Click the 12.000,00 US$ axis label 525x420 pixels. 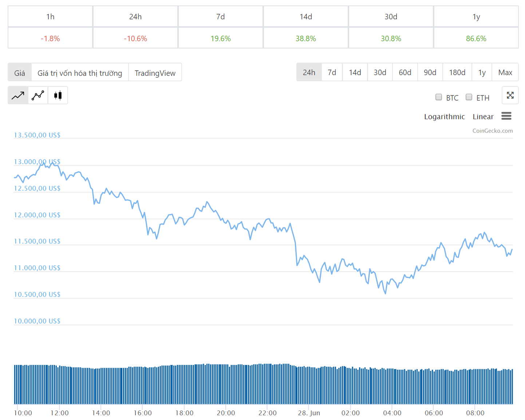(37, 215)
